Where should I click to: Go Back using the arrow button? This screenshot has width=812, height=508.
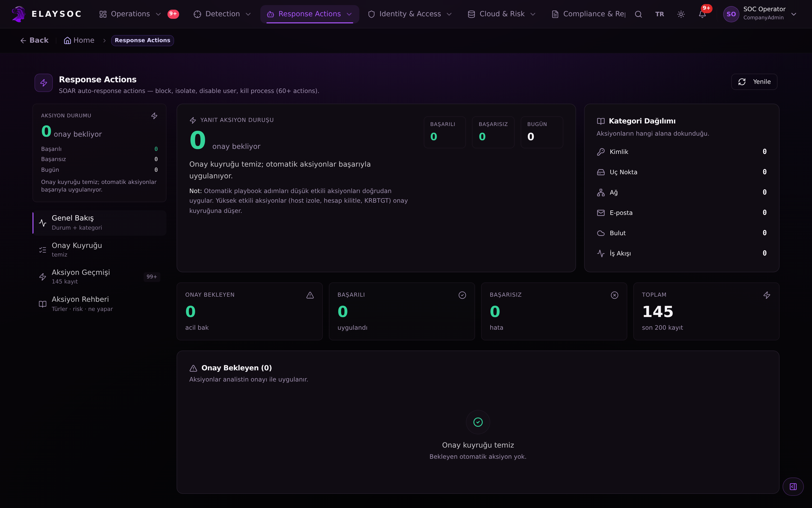coord(34,40)
